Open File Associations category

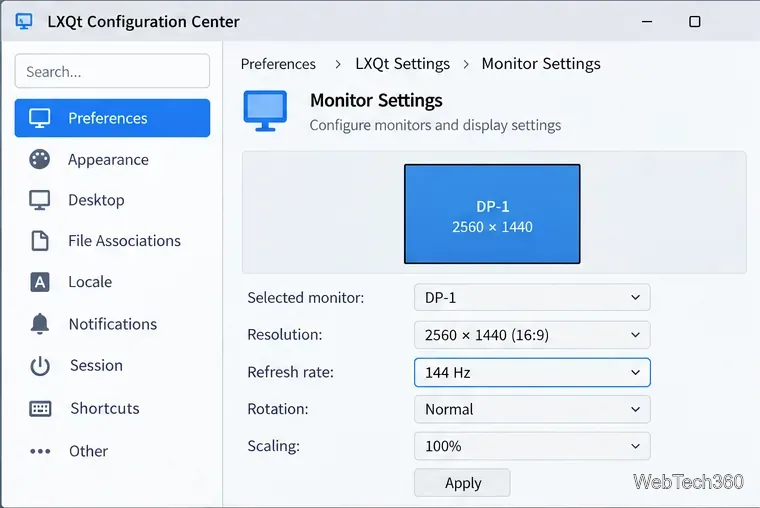click(112, 240)
